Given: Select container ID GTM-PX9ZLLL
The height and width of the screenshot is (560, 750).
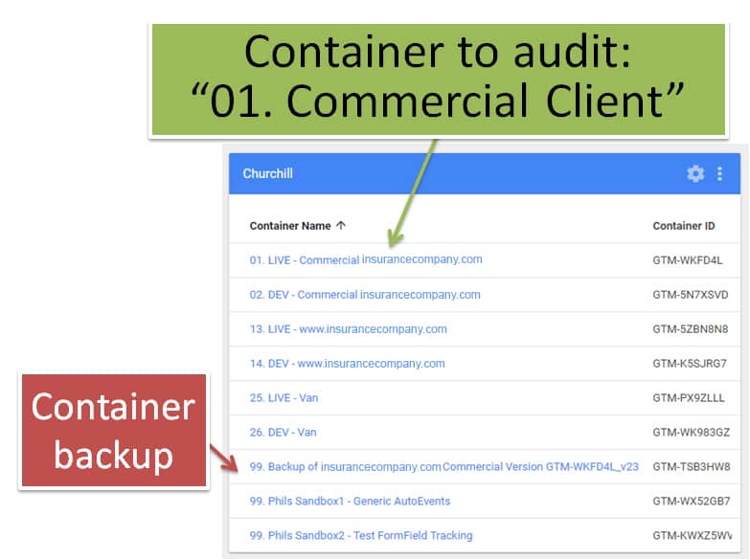Looking at the screenshot, I should [688, 398].
